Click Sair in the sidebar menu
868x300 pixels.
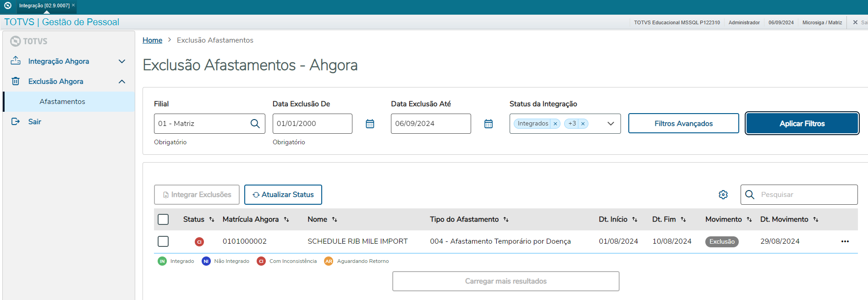(x=35, y=122)
